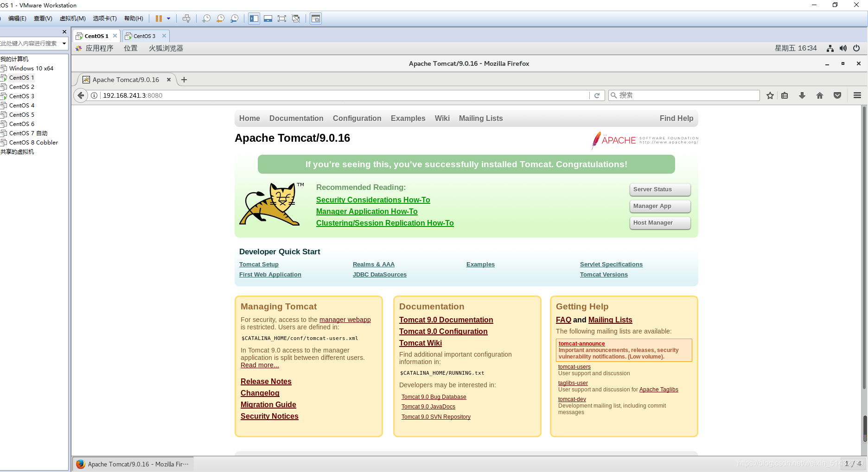Image resolution: width=868 pixels, height=472 pixels.
Task: Open the Firefox downloads arrow
Action: [x=802, y=95]
